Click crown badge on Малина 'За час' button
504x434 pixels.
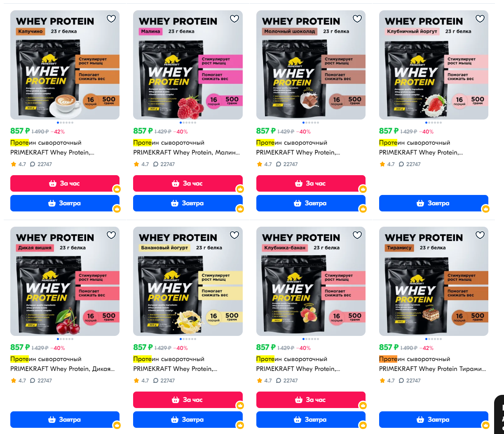[x=240, y=189]
